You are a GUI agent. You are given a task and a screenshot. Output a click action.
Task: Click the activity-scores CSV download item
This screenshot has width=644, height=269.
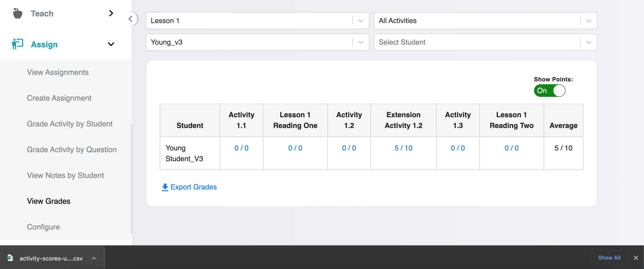click(52, 258)
